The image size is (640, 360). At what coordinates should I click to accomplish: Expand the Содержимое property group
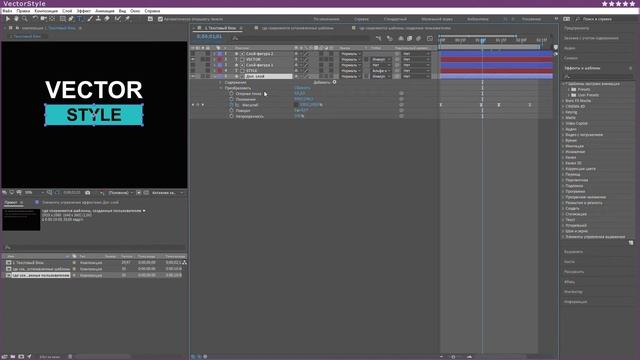pos(221,82)
